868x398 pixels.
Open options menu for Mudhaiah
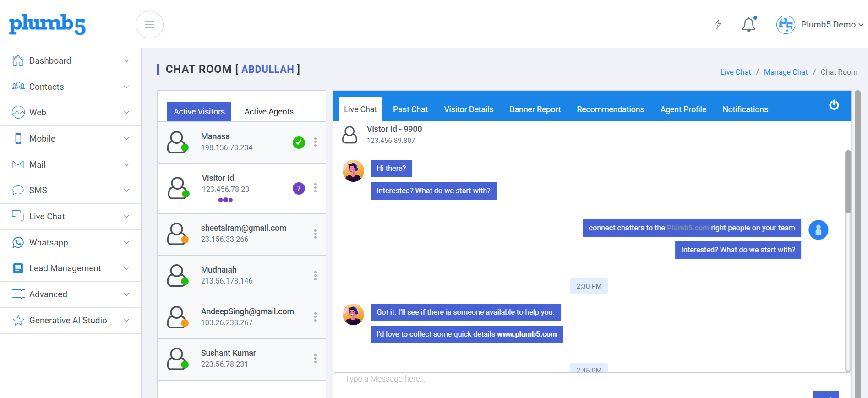tap(315, 276)
